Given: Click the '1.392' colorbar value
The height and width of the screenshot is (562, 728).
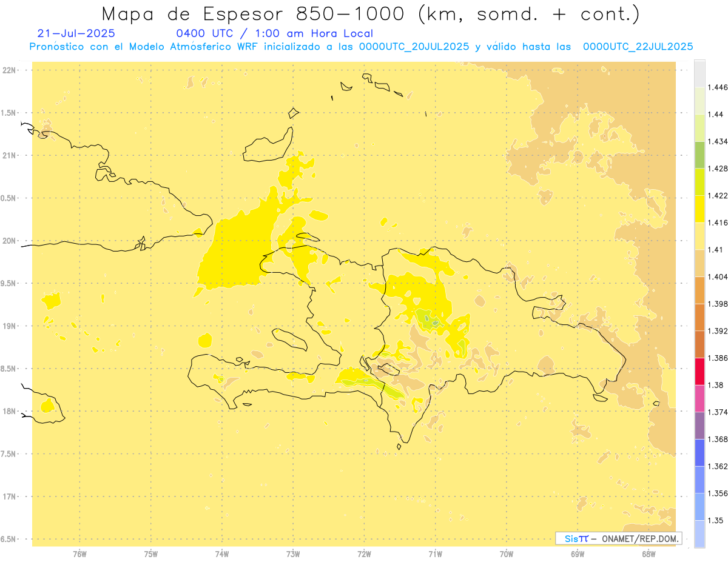Looking at the screenshot, I should [x=717, y=331].
